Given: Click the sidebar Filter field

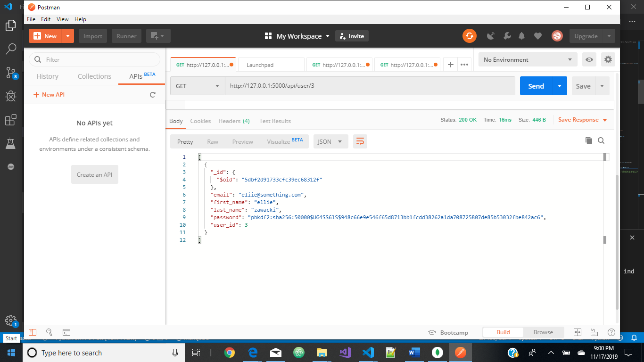Looking at the screenshot, I should pyautogui.click(x=94, y=59).
